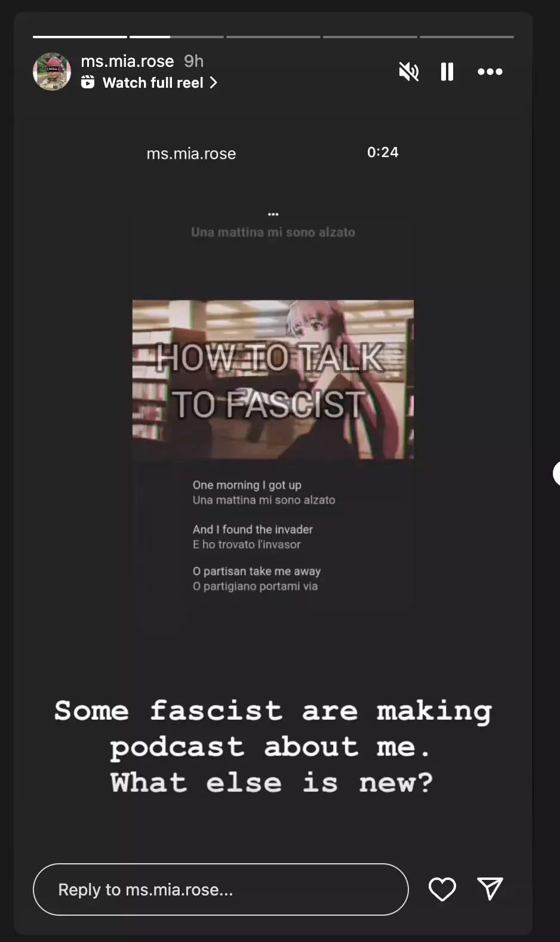Like the story with the heart icon
This screenshot has height=942, width=560.
coord(442,889)
